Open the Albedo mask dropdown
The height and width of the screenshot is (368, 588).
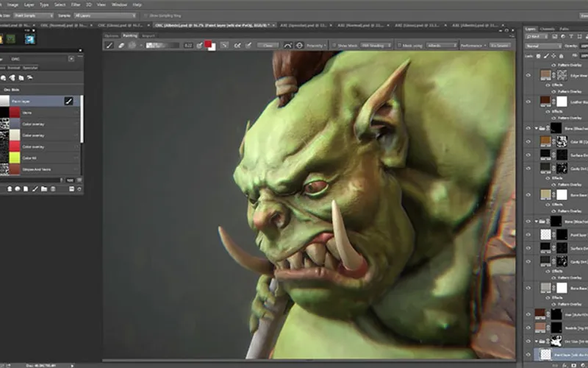(442, 46)
